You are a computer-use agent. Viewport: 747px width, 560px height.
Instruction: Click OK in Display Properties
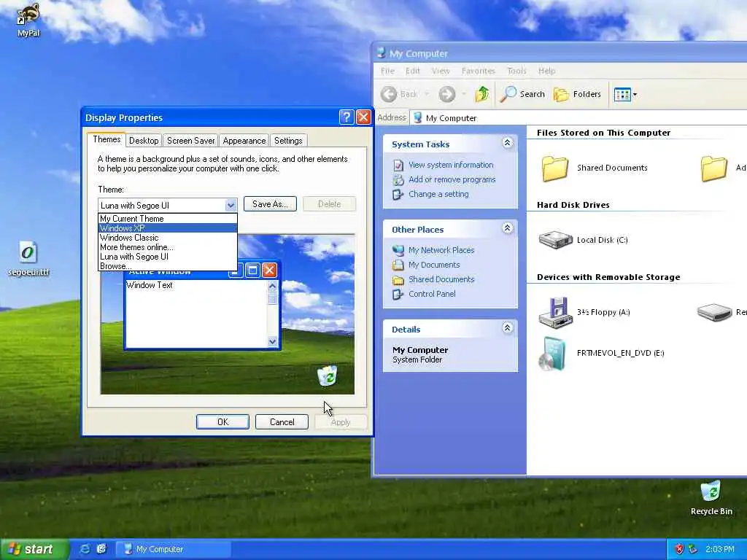[223, 422]
